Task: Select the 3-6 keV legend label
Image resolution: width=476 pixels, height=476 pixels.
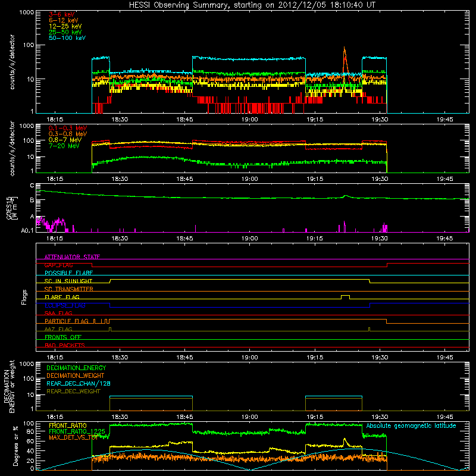Action: 61,14
